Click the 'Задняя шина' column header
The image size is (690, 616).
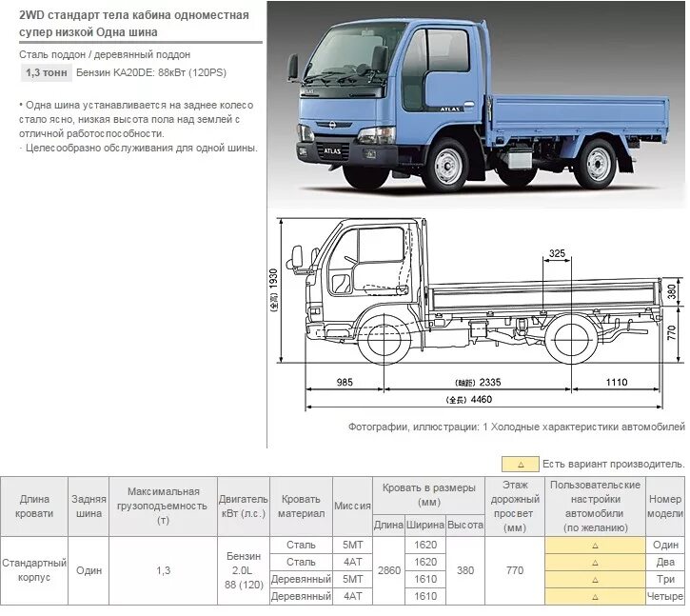pyautogui.click(x=89, y=507)
